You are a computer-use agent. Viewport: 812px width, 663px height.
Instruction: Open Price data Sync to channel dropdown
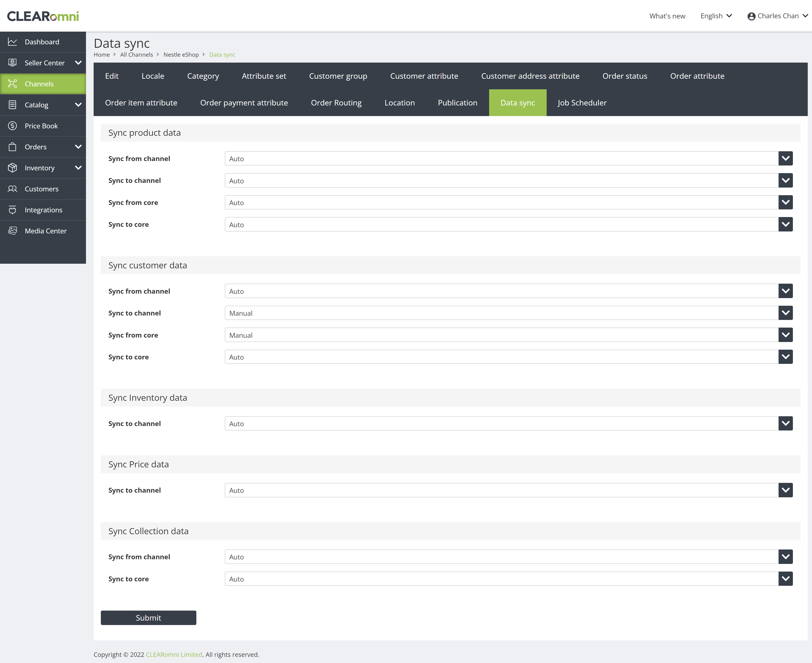tap(509, 490)
